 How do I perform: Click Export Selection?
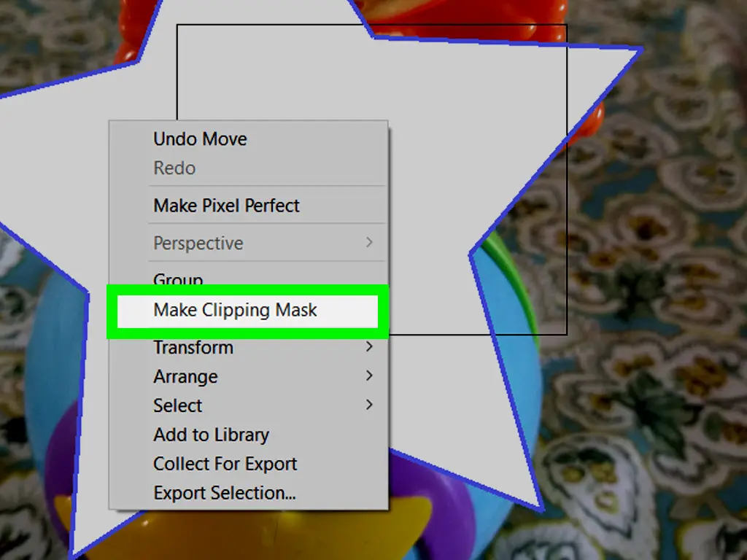(223, 493)
